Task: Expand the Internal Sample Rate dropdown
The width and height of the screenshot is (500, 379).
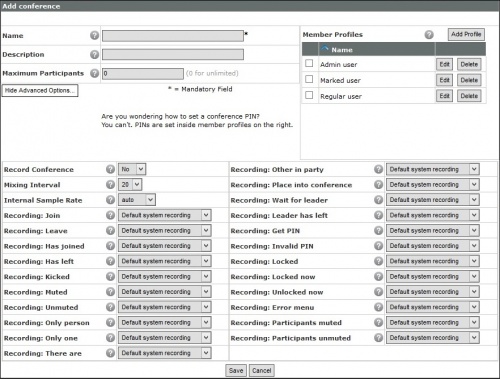Action: pos(137,200)
